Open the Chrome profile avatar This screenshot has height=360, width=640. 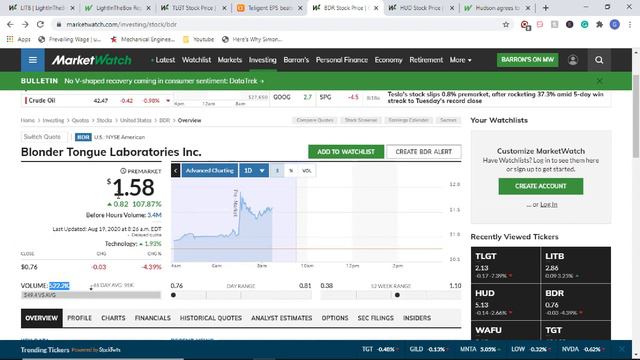click(615, 24)
